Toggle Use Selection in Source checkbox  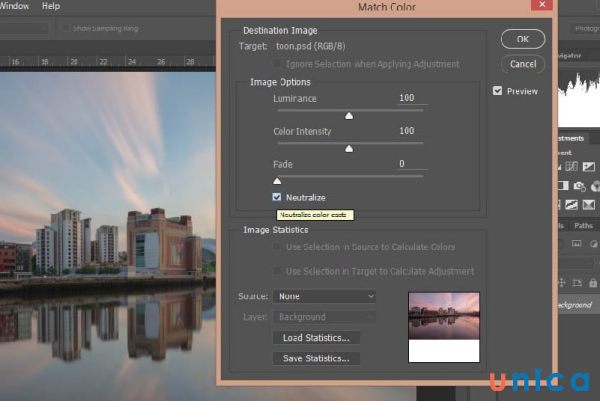pyautogui.click(x=278, y=247)
